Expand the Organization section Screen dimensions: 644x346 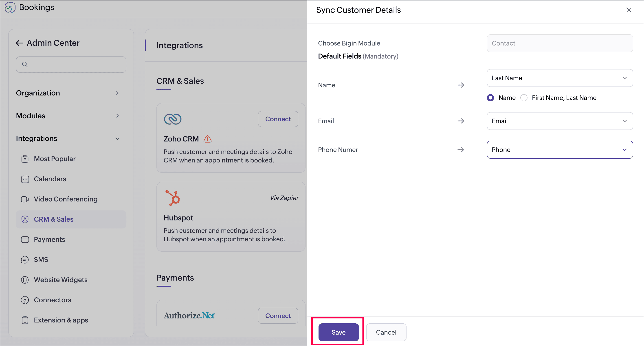point(68,93)
